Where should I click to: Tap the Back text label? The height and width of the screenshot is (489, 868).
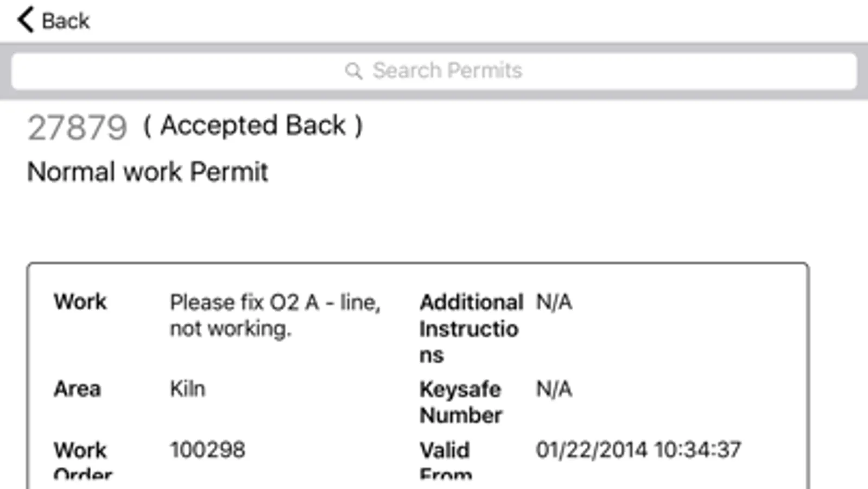65,21
